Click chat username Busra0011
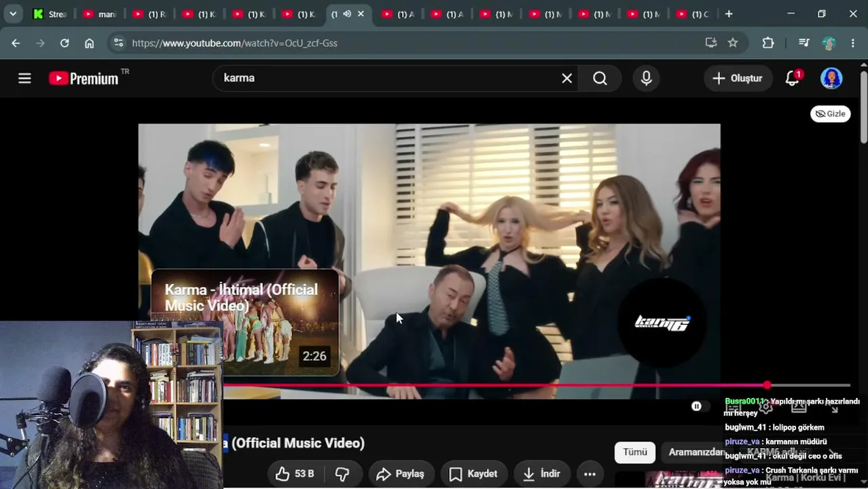The image size is (868, 489). pyautogui.click(x=745, y=401)
